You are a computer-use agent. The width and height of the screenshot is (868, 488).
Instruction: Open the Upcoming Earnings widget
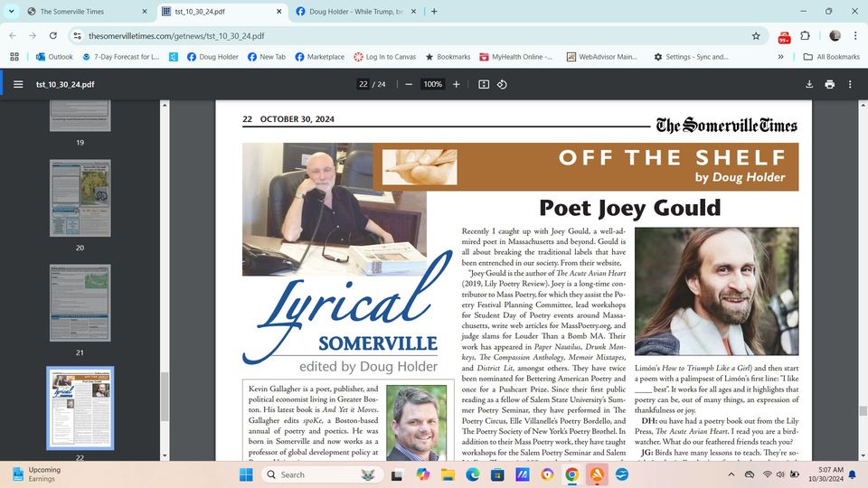click(x=38, y=474)
